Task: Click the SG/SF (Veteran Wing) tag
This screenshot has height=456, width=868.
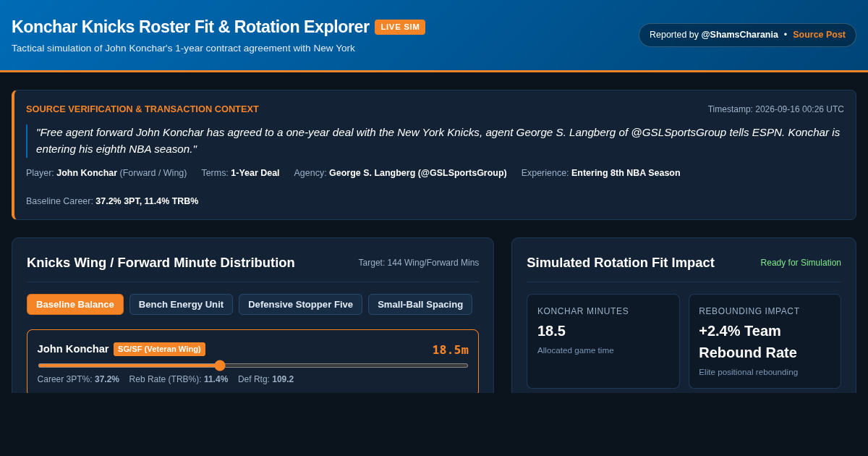Action: pos(159,349)
